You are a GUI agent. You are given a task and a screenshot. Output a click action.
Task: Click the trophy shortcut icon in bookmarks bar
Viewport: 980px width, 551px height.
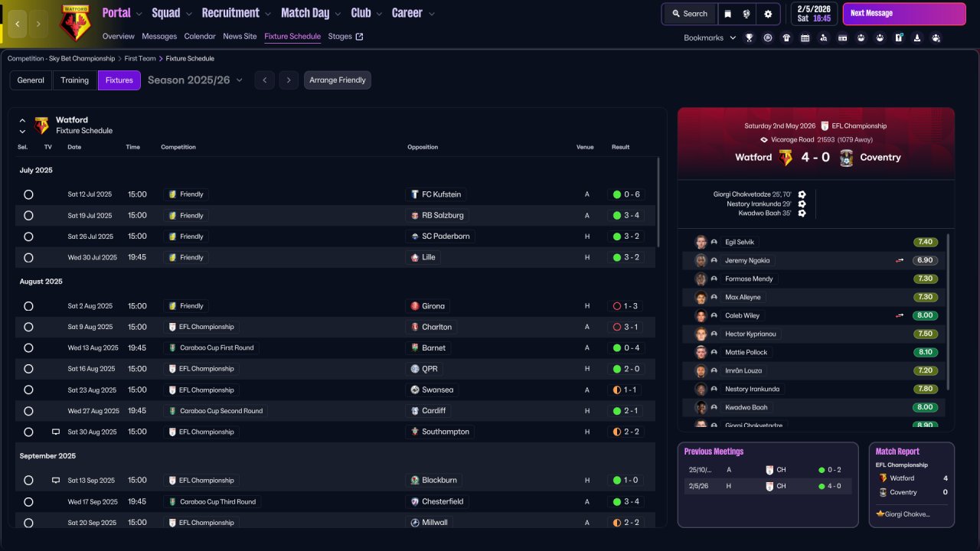click(x=749, y=37)
